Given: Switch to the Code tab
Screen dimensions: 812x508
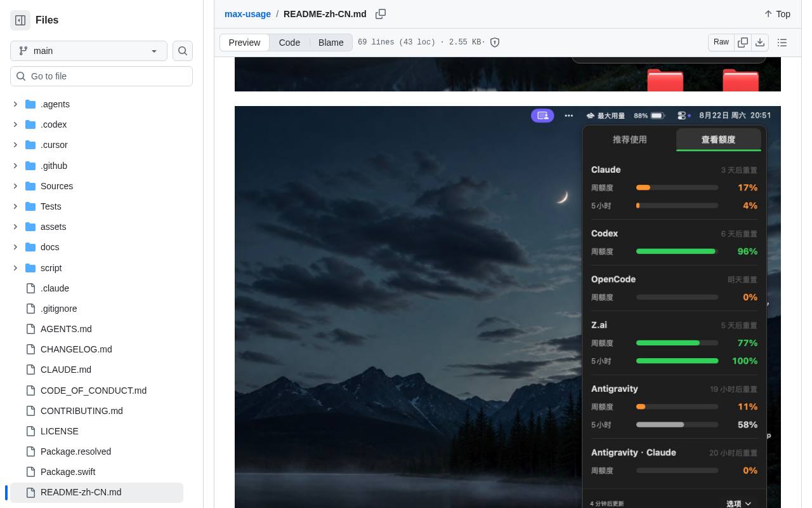Looking at the screenshot, I should click(x=289, y=43).
